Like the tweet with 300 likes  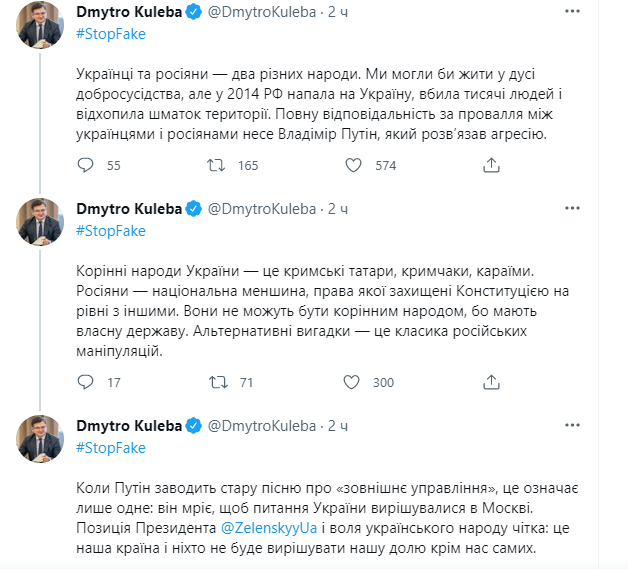point(351,382)
